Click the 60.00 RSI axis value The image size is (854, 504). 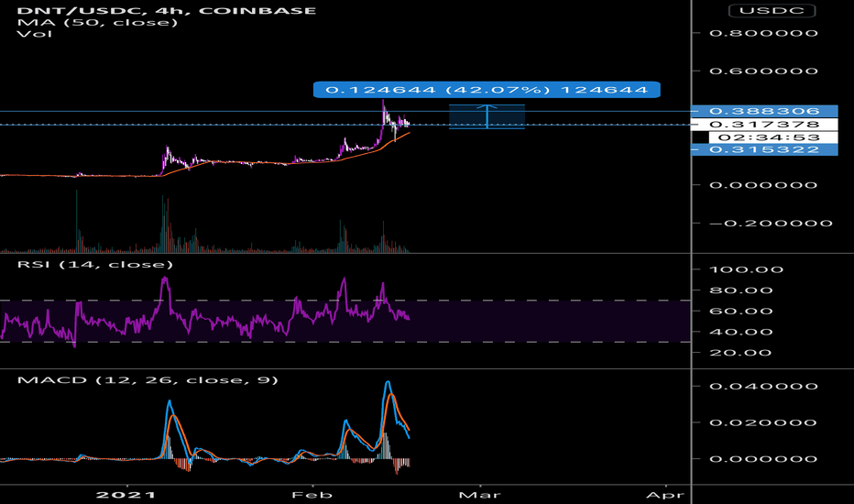tap(740, 312)
